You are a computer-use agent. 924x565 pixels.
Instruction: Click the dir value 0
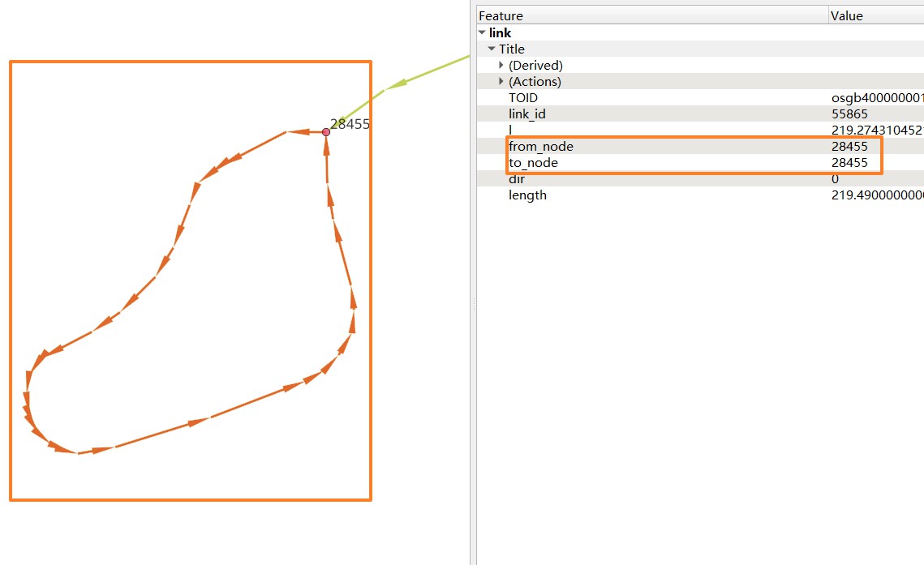click(835, 179)
